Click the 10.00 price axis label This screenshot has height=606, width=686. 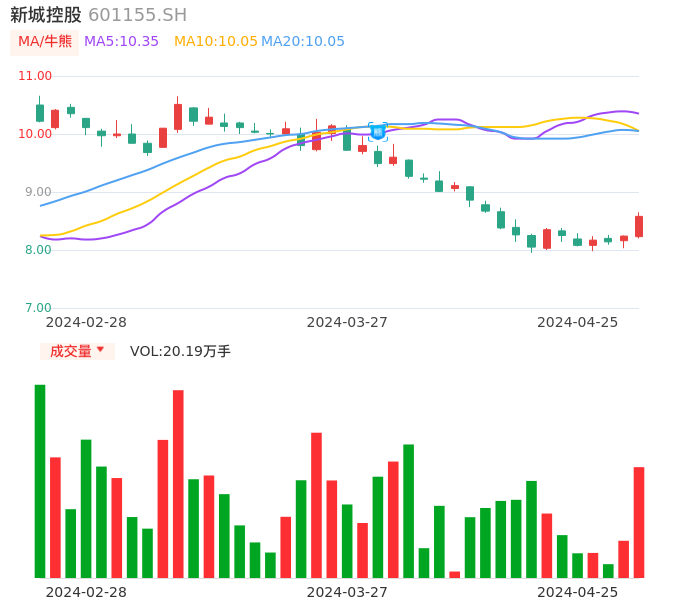coord(35,134)
